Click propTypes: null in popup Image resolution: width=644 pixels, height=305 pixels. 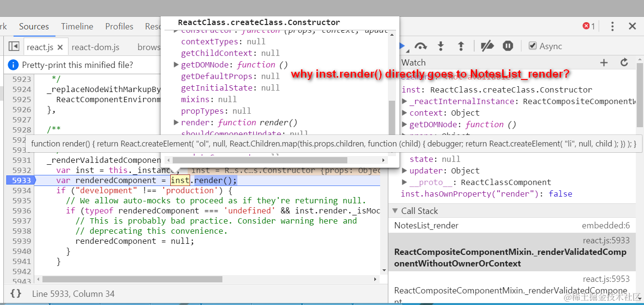pyautogui.click(x=216, y=111)
